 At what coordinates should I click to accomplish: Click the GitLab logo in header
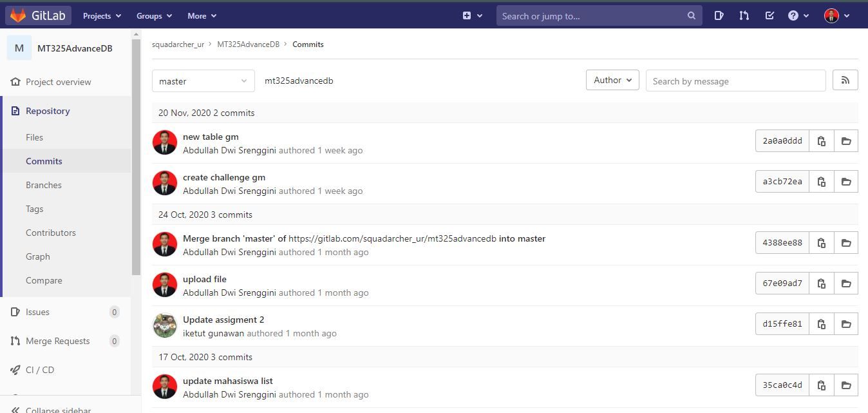pos(37,15)
